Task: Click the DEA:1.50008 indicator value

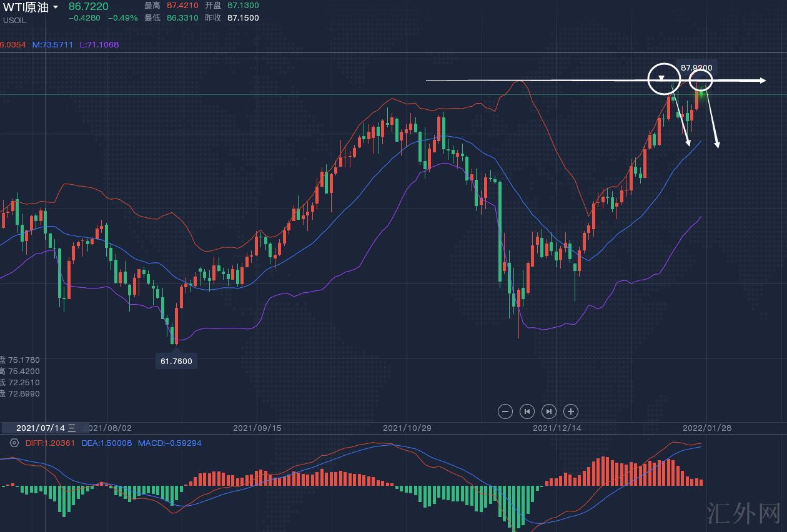Action: 107,443
